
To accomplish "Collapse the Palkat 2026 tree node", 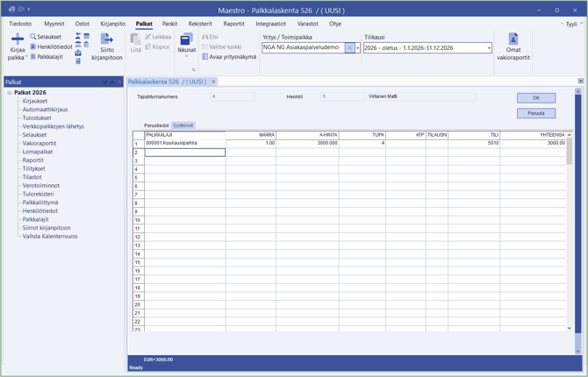I will (10, 93).
